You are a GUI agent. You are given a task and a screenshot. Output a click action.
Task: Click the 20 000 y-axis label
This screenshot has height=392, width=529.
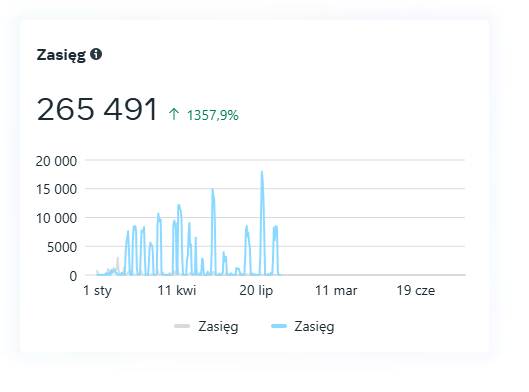pos(56,161)
